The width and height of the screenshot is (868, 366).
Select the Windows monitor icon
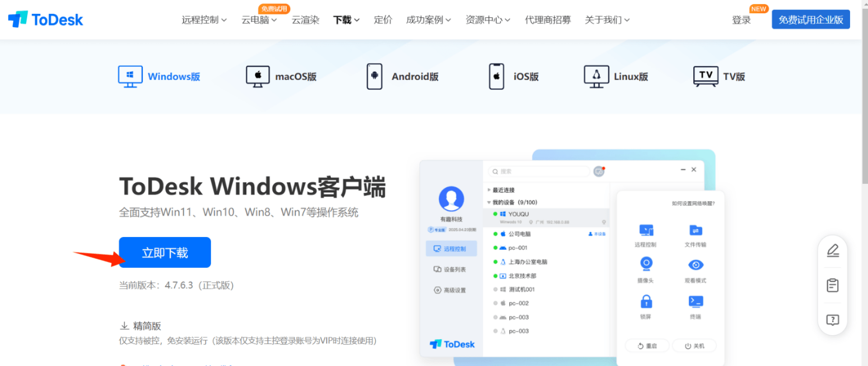click(x=130, y=77)
